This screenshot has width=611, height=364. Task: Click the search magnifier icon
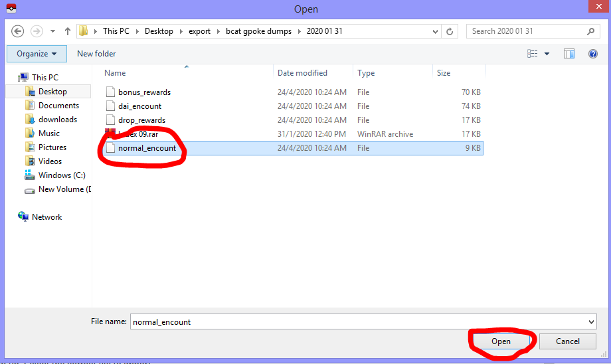pyautogui.click(x=590, y=31)
